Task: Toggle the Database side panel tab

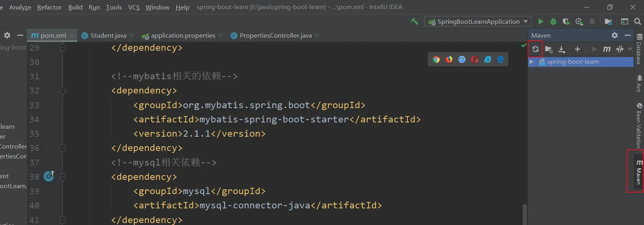Action: [x=638, y=50]
